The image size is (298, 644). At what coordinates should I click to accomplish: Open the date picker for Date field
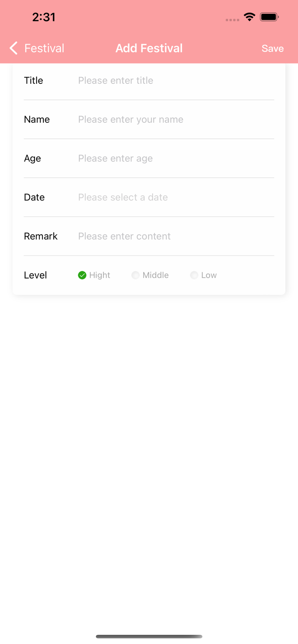point(123,197)
